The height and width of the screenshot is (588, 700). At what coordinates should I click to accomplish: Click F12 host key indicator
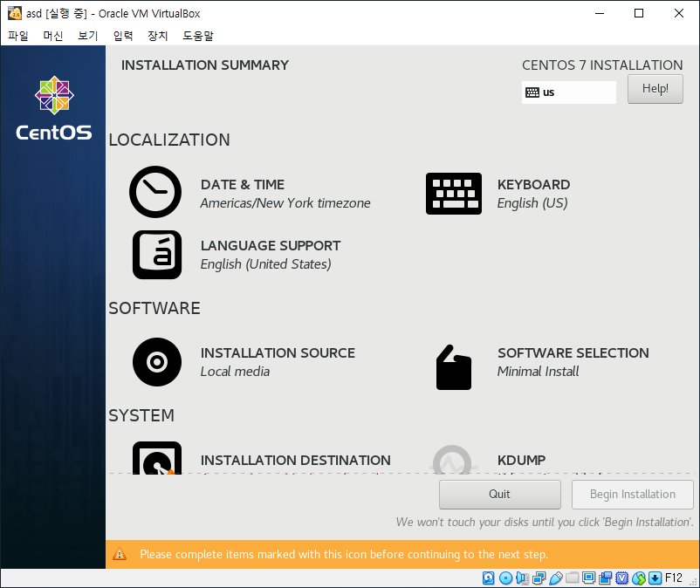(673, 578)
